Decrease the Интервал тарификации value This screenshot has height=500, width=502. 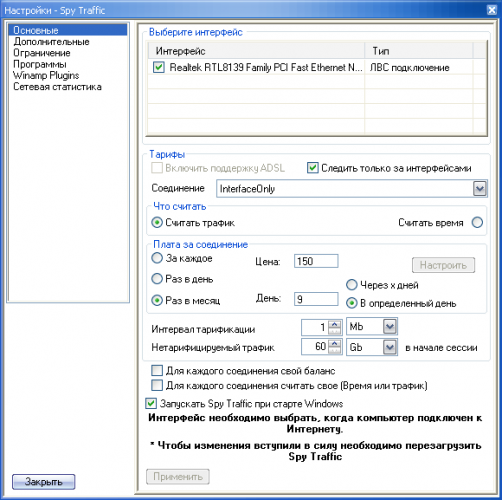(x=335, y=331)
